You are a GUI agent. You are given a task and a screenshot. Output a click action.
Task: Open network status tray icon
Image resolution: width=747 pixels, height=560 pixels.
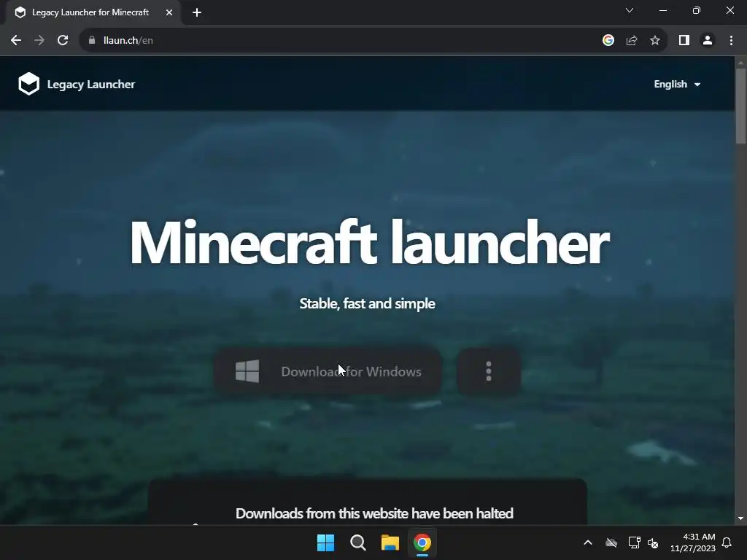[x=634, y=542]
